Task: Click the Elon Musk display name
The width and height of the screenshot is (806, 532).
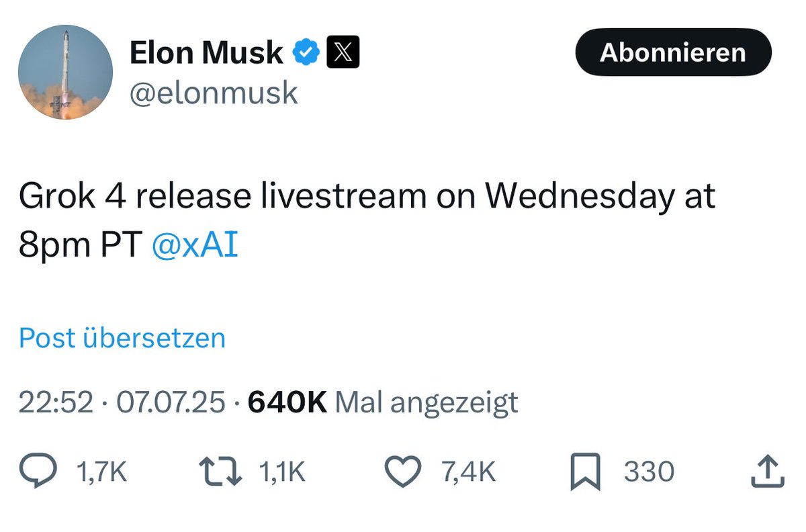Action: [x=207, y=52]
